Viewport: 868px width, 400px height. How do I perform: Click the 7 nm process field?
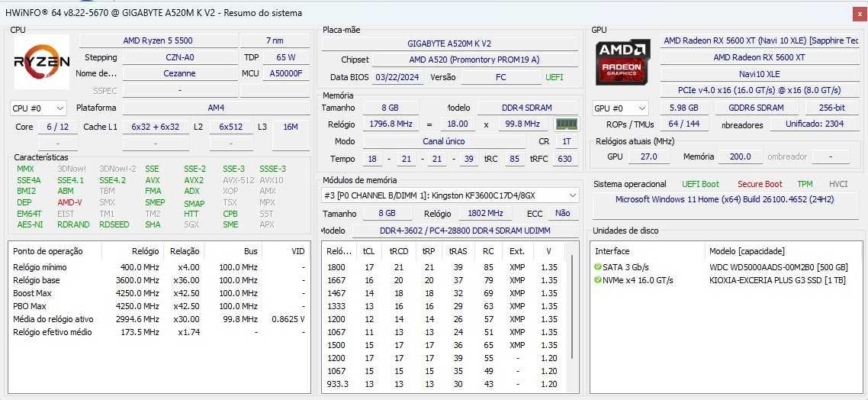(x=275, y=40)
